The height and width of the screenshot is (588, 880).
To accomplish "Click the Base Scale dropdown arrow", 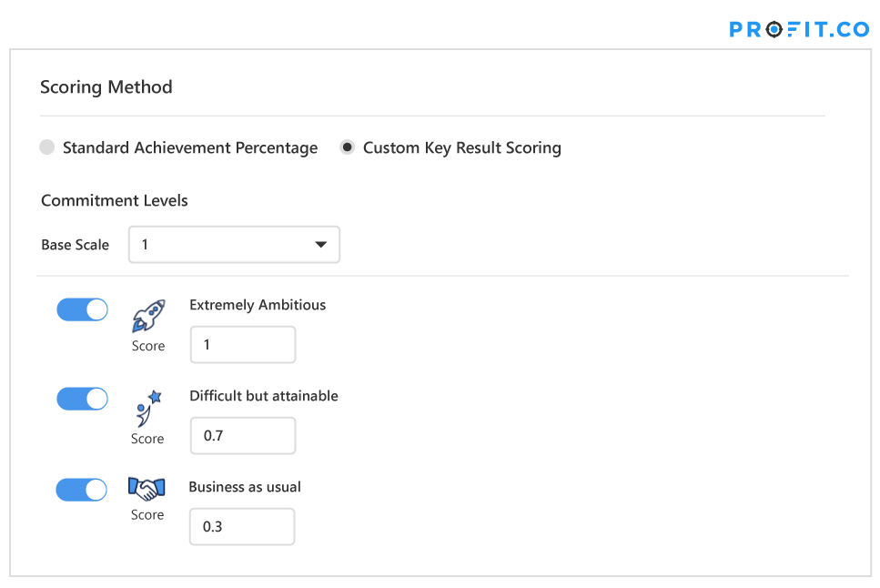I will pyautogui.click(x=321, y=244).
